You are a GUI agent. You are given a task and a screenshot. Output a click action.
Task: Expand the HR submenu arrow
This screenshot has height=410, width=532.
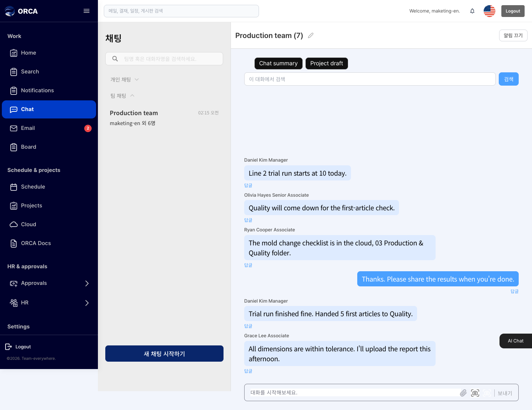pos(87,303)
